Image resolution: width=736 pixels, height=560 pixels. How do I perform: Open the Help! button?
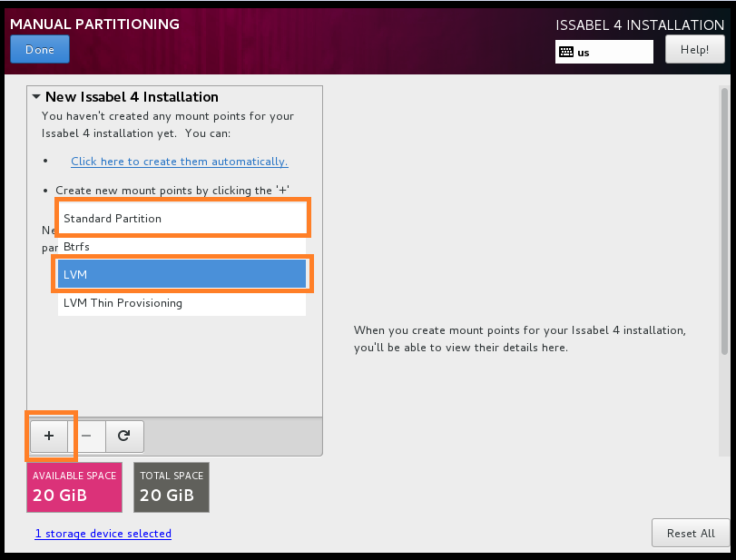(x=694, y=49)
